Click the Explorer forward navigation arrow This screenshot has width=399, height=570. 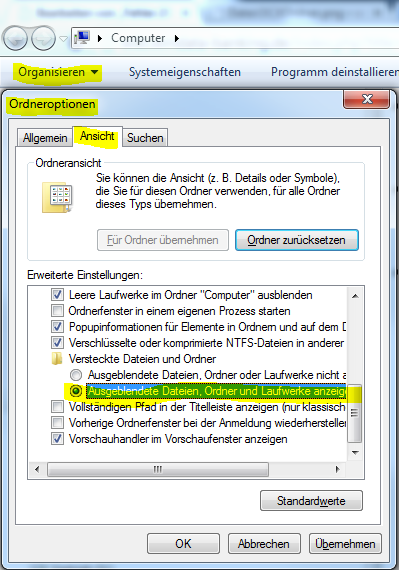tap(43, 38)
